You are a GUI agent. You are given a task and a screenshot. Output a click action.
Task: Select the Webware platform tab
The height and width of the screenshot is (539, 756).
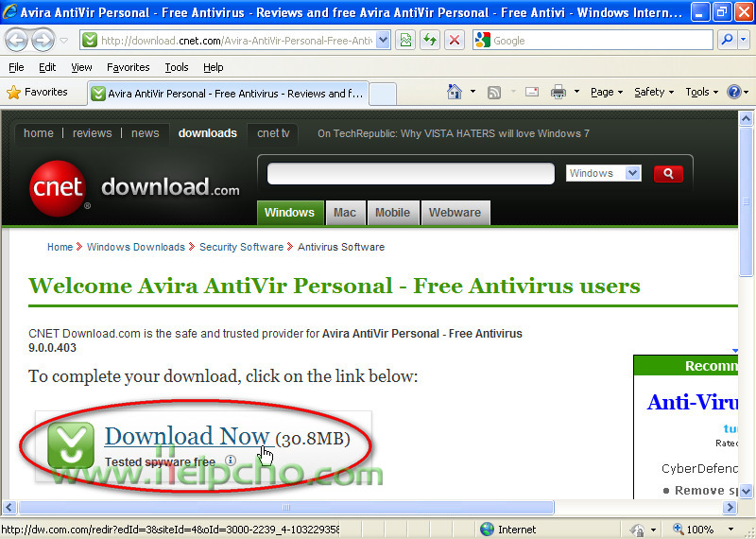pyautogui.click(x=455, y=213)
